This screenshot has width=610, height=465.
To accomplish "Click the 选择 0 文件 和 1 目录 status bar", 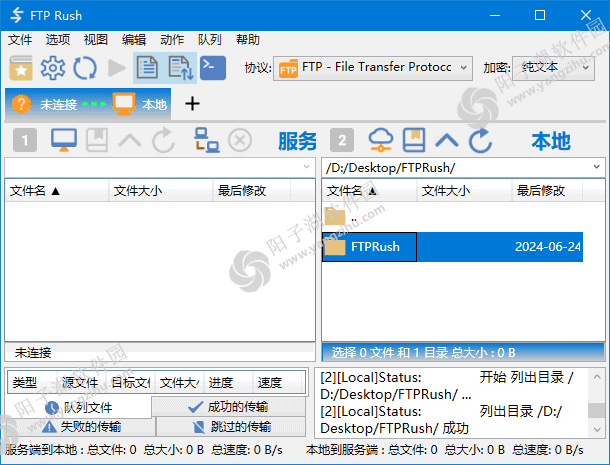I will tap(463, 352).
